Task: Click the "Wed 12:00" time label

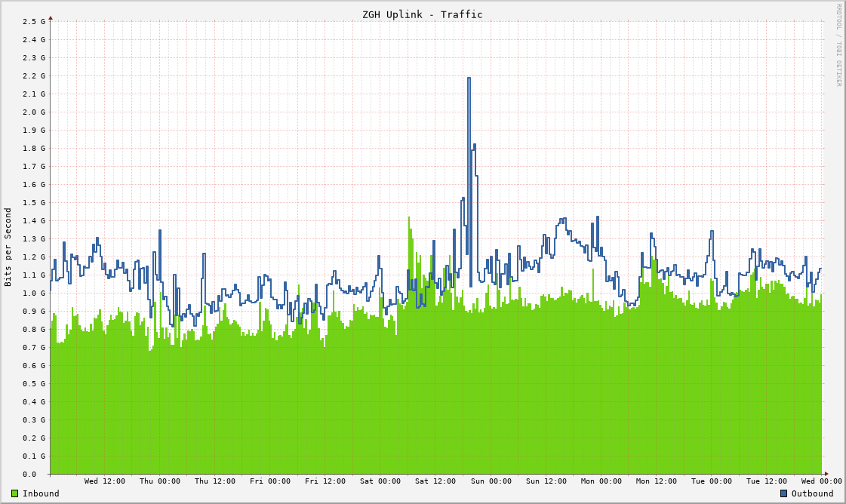Action: pyautogui.click(x=105, y=481)
